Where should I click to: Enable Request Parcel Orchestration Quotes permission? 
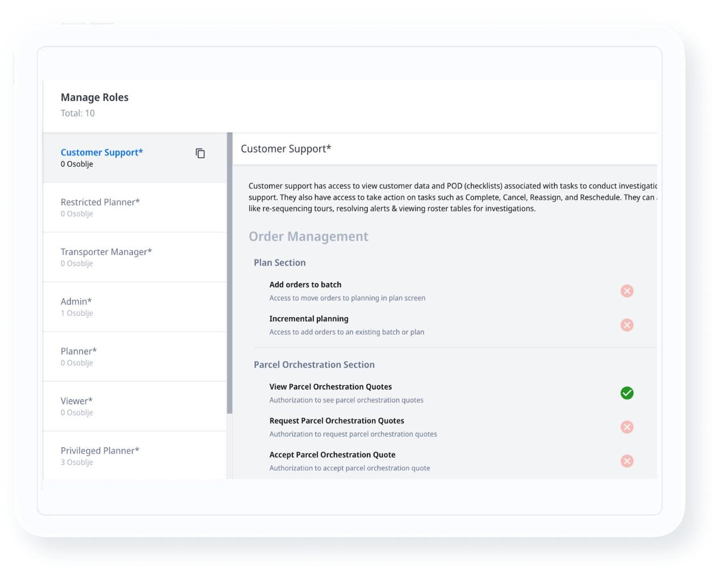[x=627, y=427]
